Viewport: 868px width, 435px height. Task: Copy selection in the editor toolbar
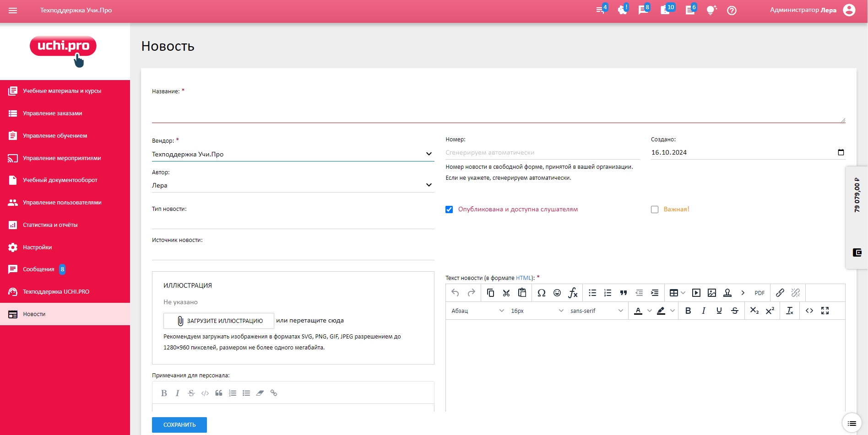490,293
